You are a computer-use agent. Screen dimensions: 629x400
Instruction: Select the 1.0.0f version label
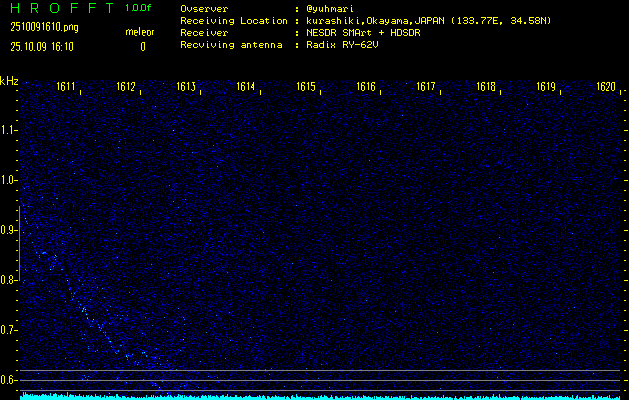139,8
